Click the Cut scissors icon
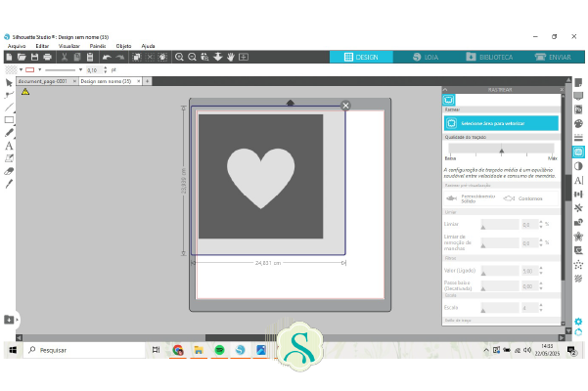This screenshot has height=391, width=588. pos(65,57)
